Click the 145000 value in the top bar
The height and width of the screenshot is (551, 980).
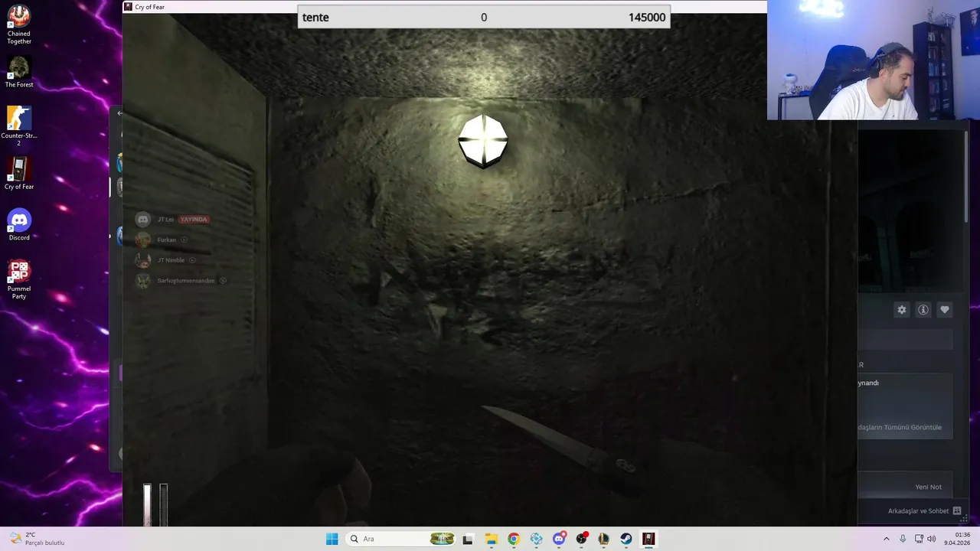point(647,18)
